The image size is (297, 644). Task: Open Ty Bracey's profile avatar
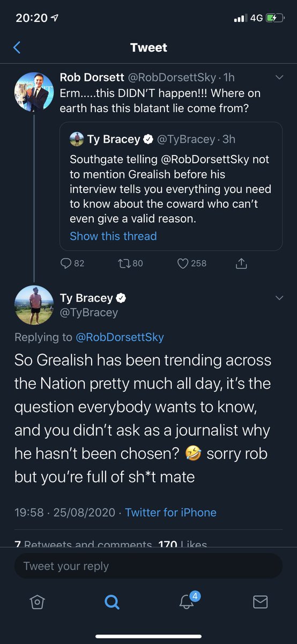[34, 305]
